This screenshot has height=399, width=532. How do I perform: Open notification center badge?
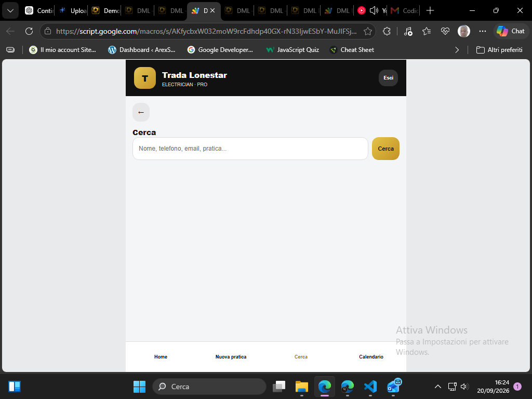click(x=517, y=387)
